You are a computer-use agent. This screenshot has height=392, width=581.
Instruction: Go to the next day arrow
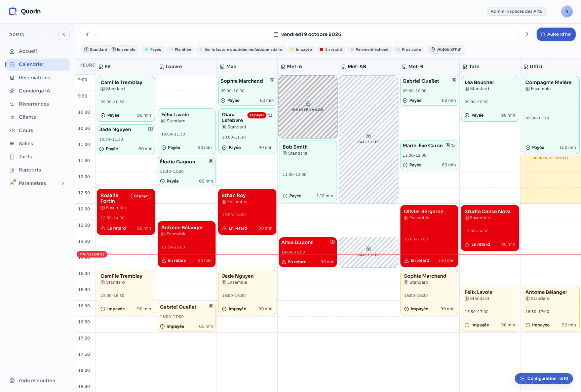(x=527, y=34)
